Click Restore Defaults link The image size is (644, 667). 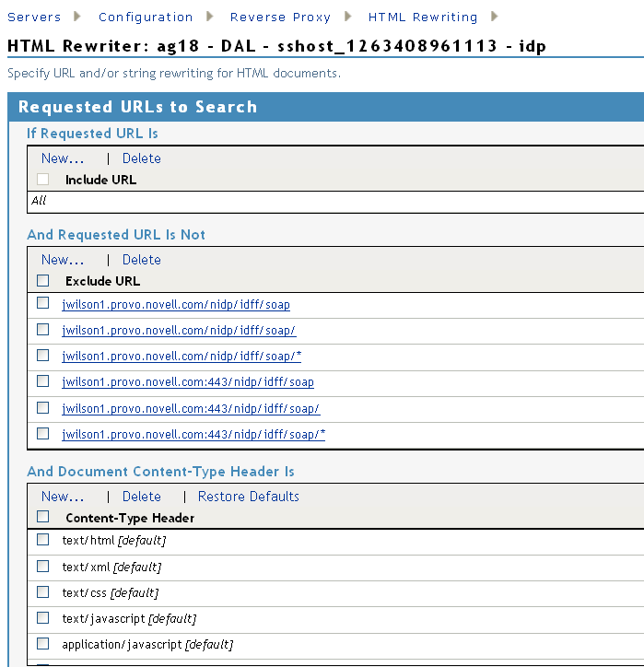pyautogui.click(x=249, y=497)
